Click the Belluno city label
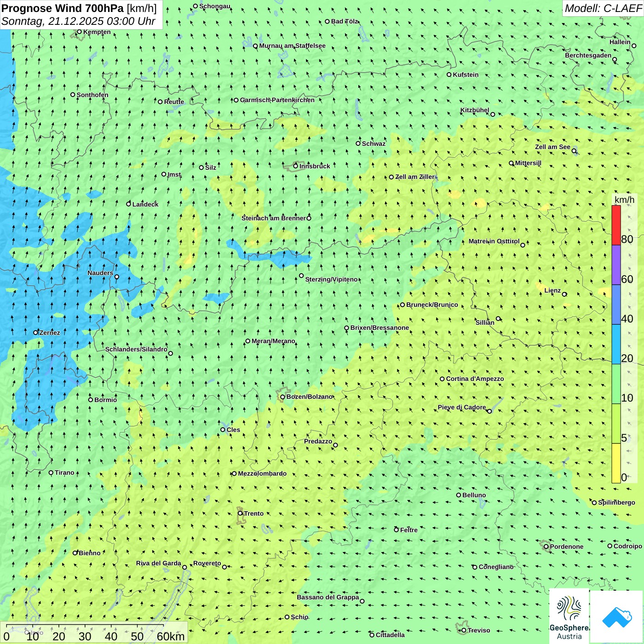Viewport: 644px width, 644px height. click(474, 495)
